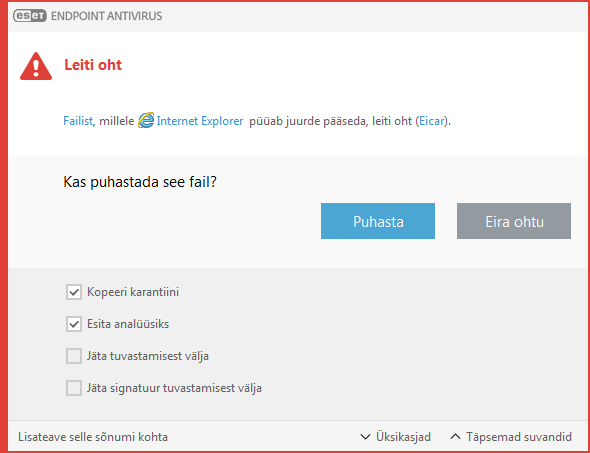Enable Jäta signatuur tuvastamisest välja checkbox

click(74, 388)
